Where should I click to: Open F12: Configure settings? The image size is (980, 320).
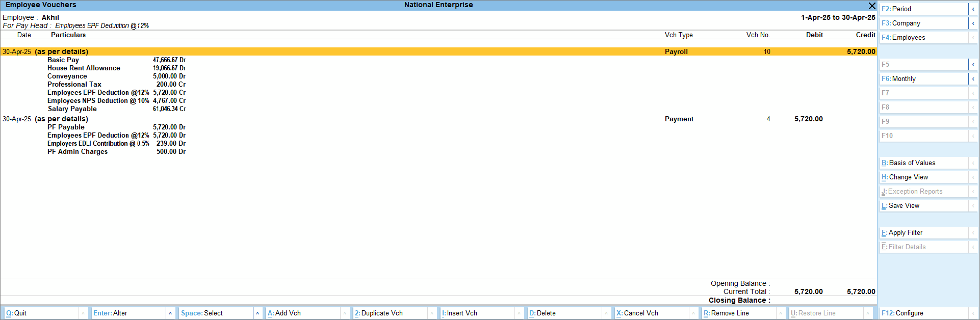(923, 313)
